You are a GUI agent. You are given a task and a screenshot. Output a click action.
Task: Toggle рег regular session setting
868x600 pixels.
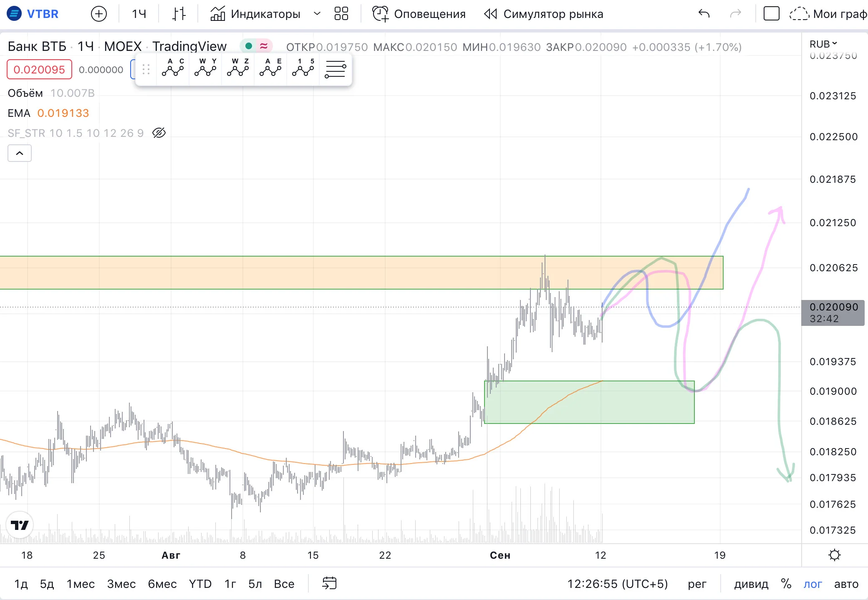coord(697,584)
